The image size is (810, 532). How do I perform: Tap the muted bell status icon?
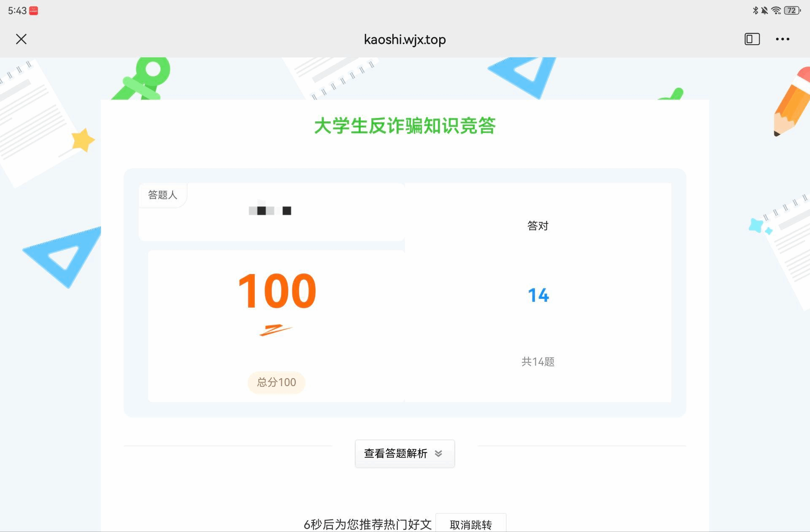pyautogui.click(x=764, y=11)
